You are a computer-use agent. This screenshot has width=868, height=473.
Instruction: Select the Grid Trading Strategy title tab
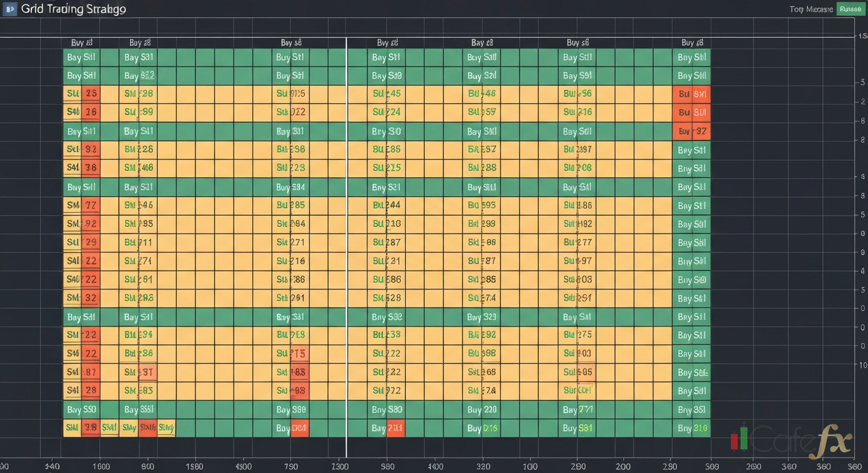74,9
